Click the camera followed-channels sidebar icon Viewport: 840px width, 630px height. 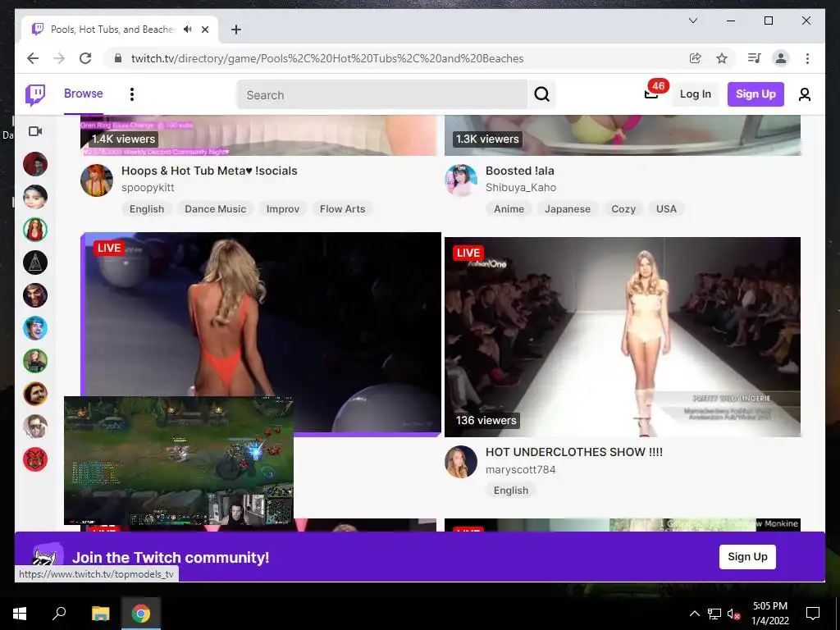click(x=35, y=131)
